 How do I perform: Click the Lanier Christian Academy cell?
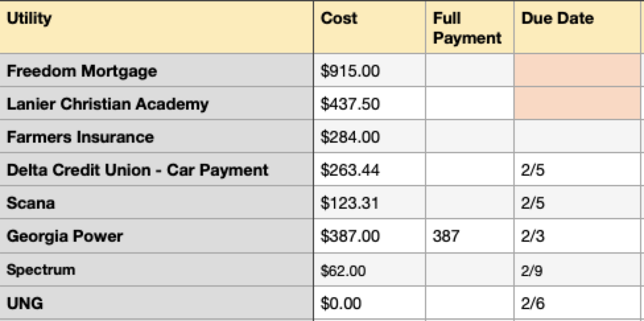click(156, 104)
